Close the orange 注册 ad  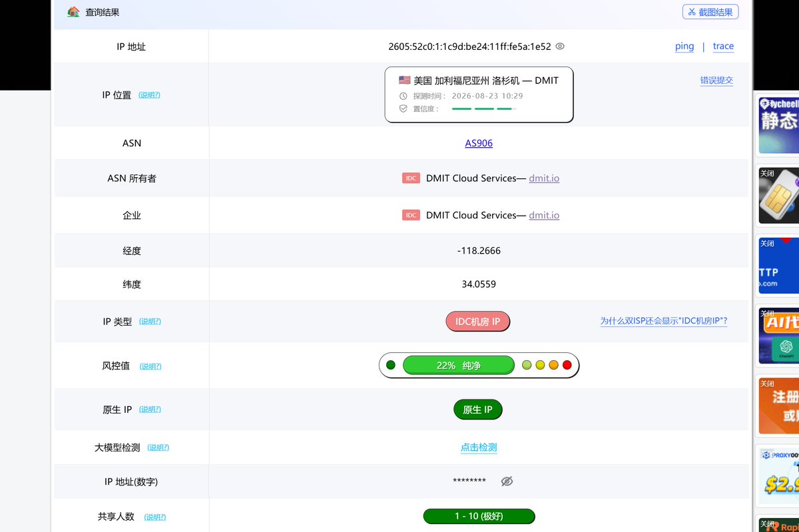tap(767, 384)
